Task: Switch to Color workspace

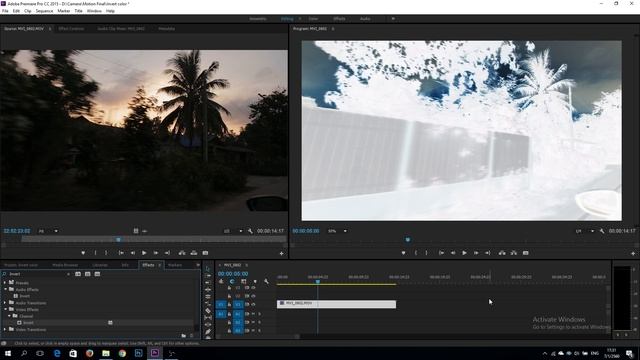Action: (313, 19)
